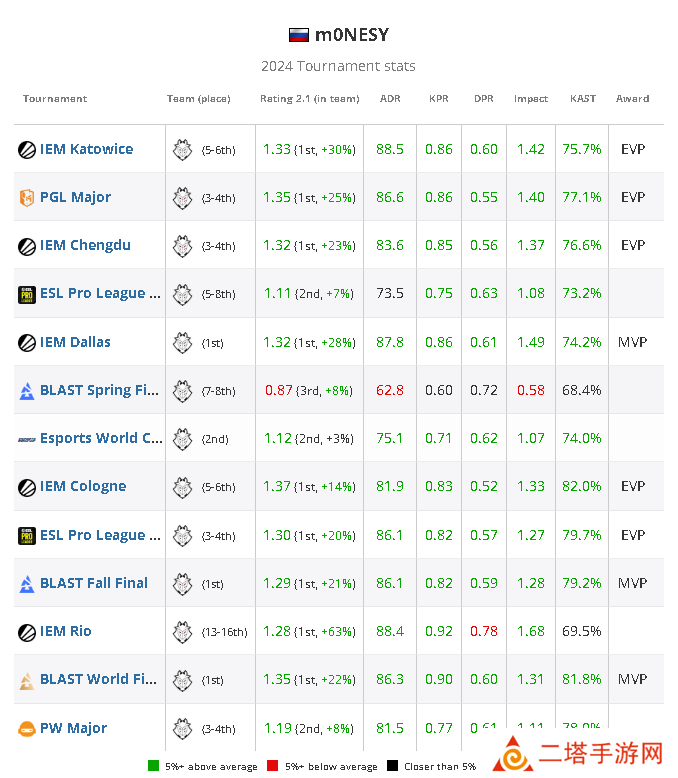The height and width of the screenshot is (778, 678).
Task: Click the KAST column header
Action: [582, 99]
